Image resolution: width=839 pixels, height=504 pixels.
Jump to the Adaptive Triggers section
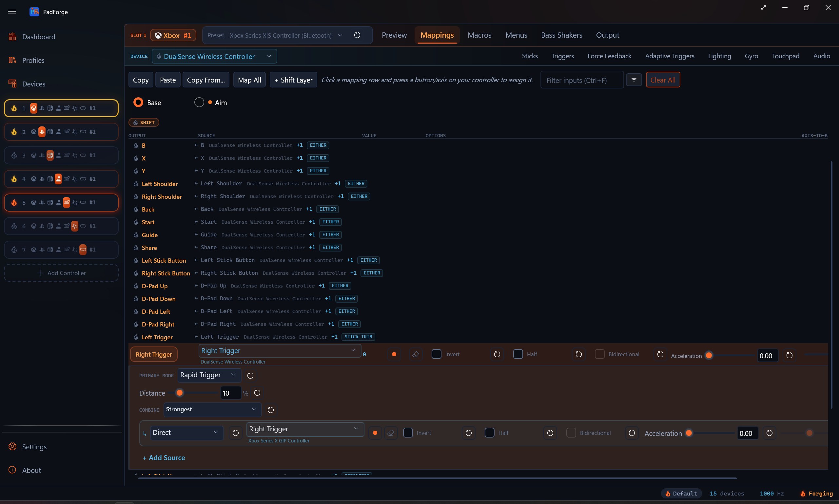point(670,56)
